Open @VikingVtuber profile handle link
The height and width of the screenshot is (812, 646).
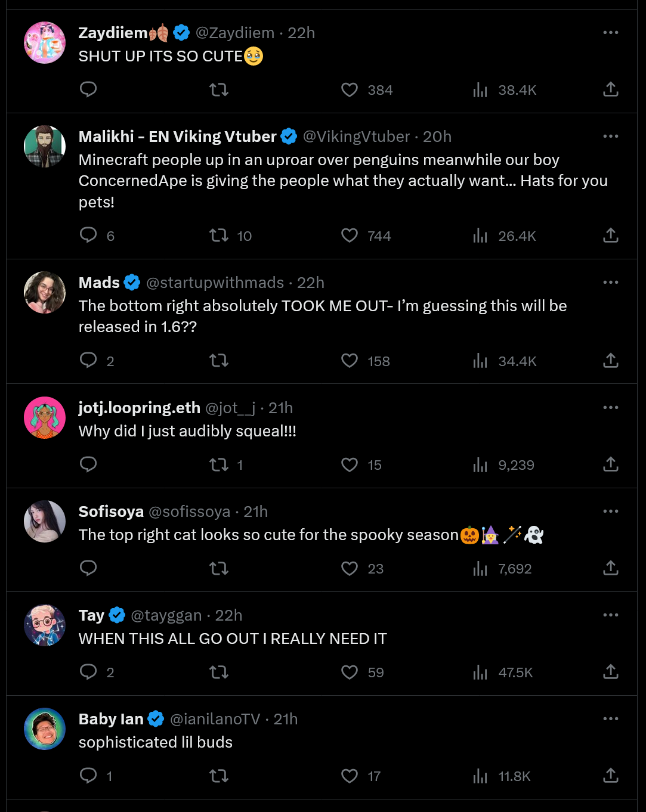[x=356, y=137]
